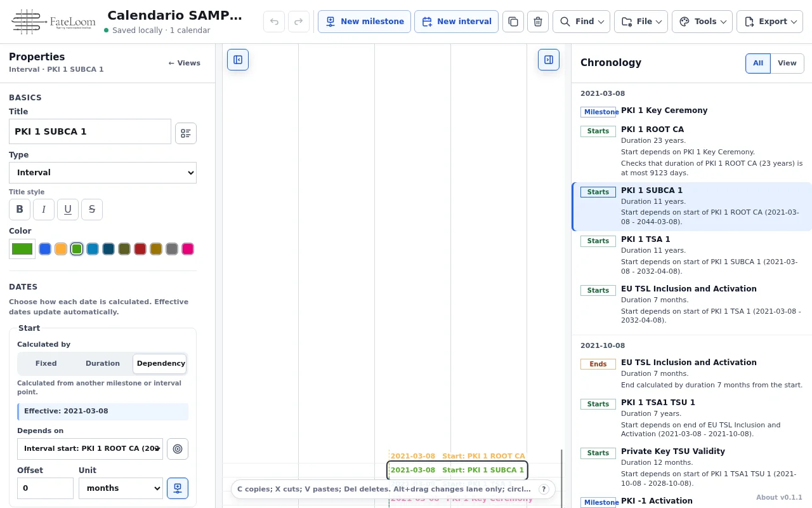
Task: Go back to Views link
Action: tap(184, 63)
